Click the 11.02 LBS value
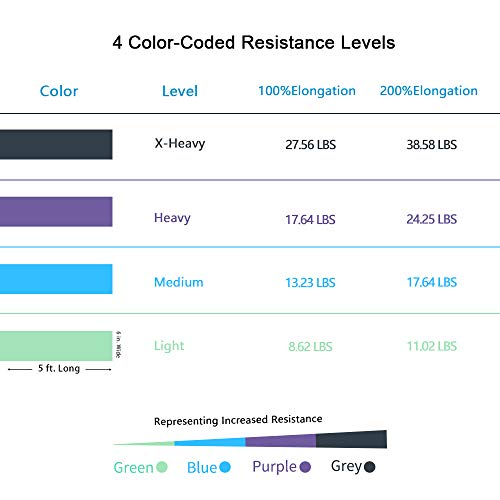The image size is (500, 500). [432, 346]
